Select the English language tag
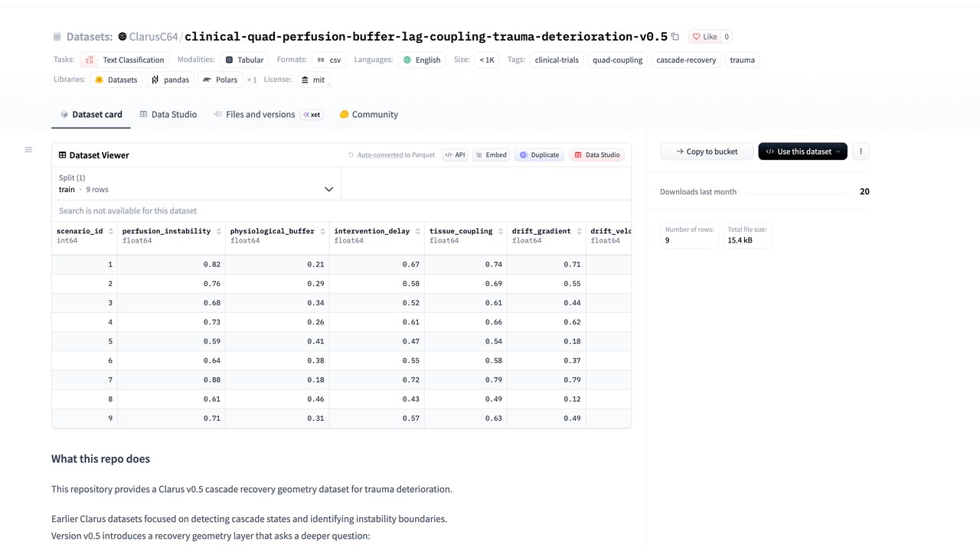Screen dimensions: 980x551 [422, 60]
